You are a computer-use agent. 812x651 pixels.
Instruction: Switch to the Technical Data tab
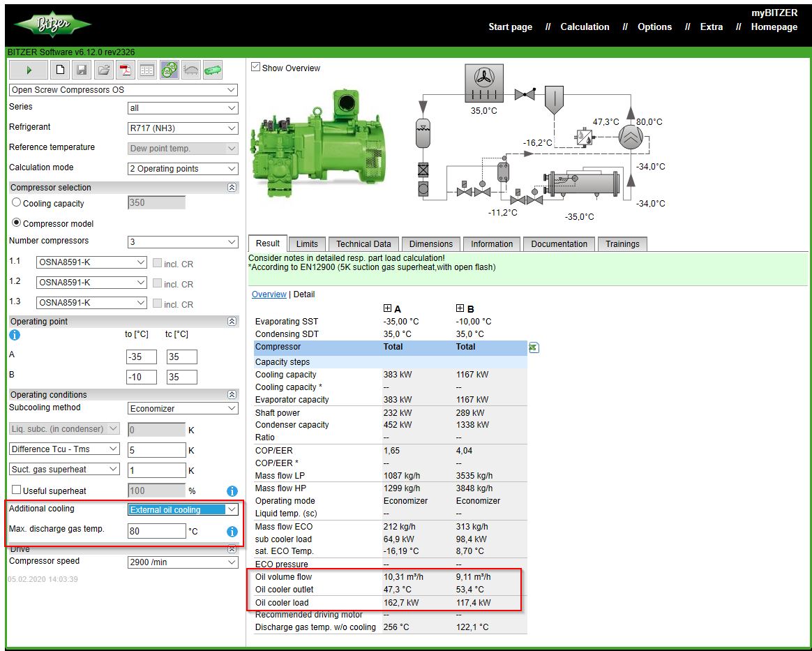[363, 244]
